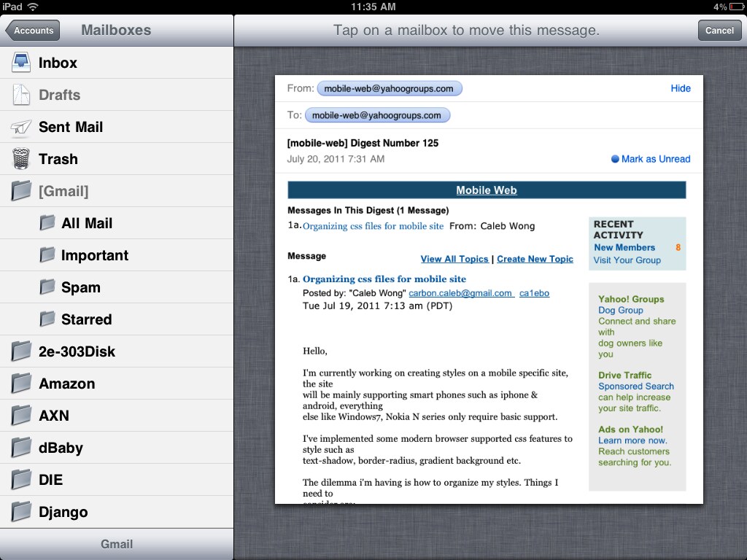Open the ca1ebo profile link
The width and height of the screenshot is (747, 560).
pos(534,293)
